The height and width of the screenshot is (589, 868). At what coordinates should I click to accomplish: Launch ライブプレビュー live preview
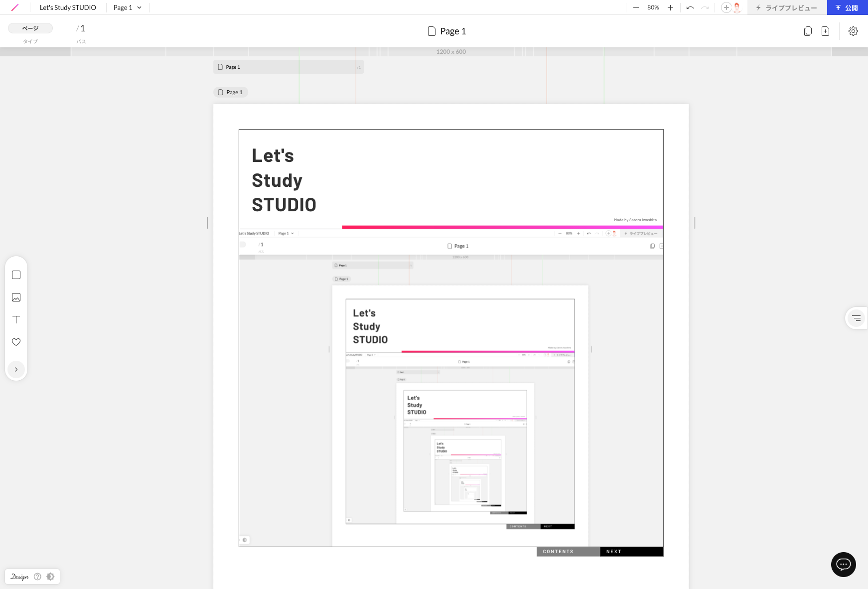click(787, 7)
